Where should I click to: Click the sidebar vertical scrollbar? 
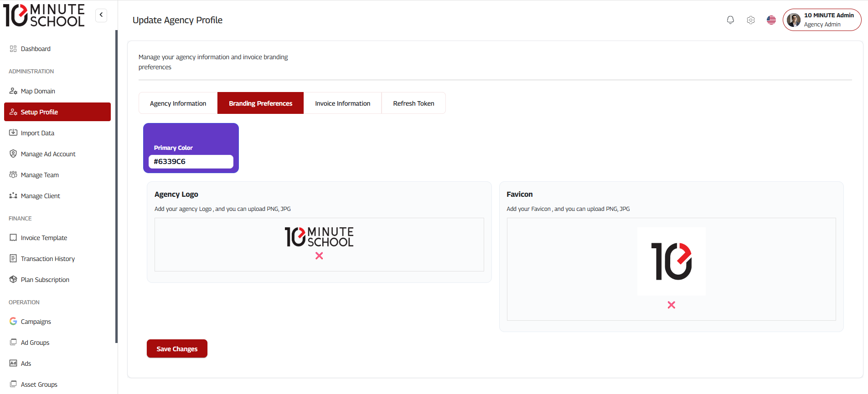[x=117, y=187]
